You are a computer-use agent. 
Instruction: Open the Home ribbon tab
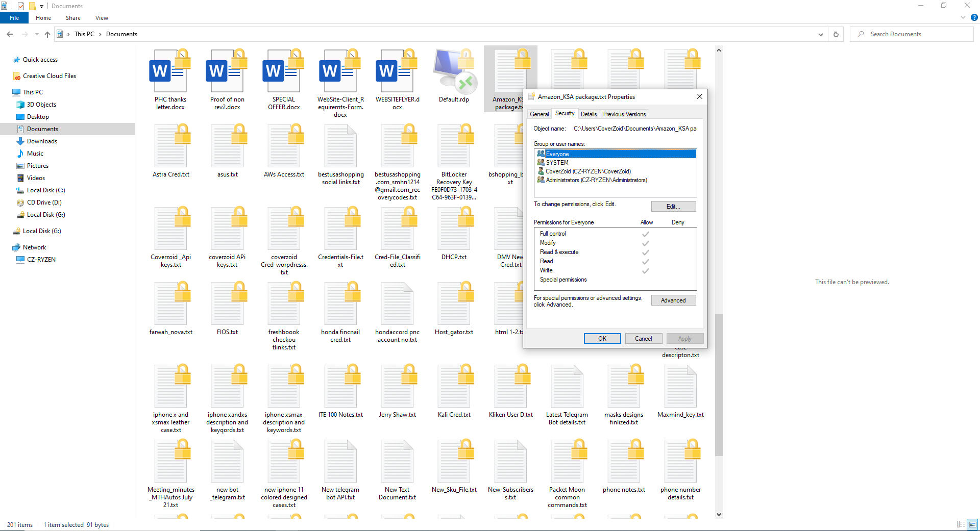click(43, 18)
